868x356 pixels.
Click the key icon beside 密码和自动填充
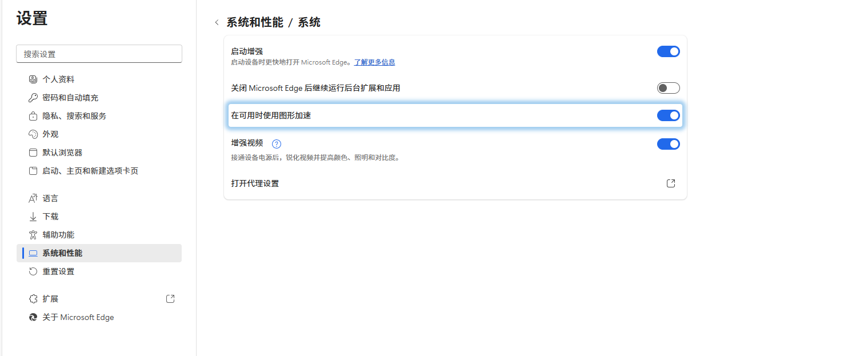[x=33, y=98]
